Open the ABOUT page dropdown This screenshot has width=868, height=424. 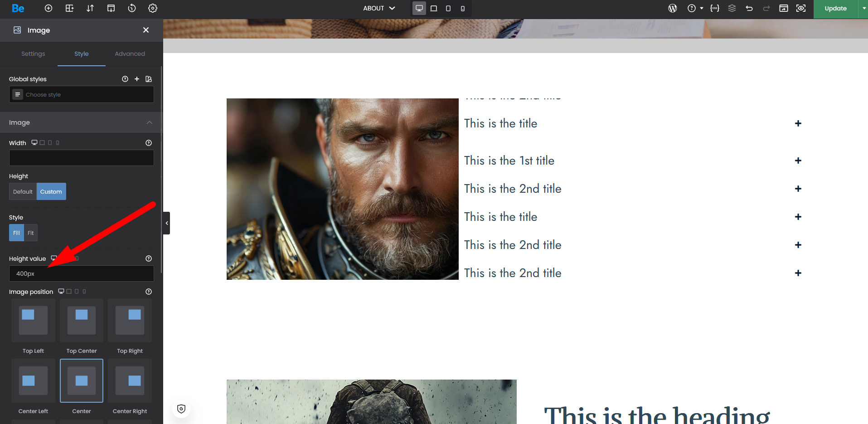point(379,8)
